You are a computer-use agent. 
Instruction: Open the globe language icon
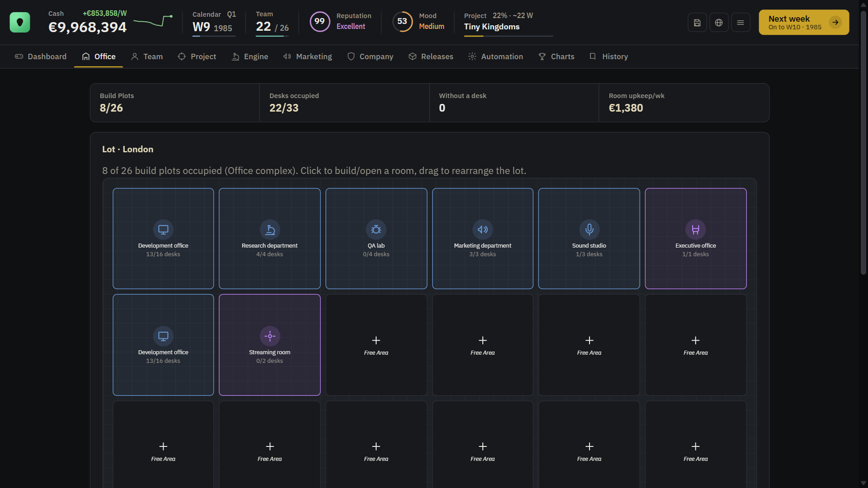point(719,23)
